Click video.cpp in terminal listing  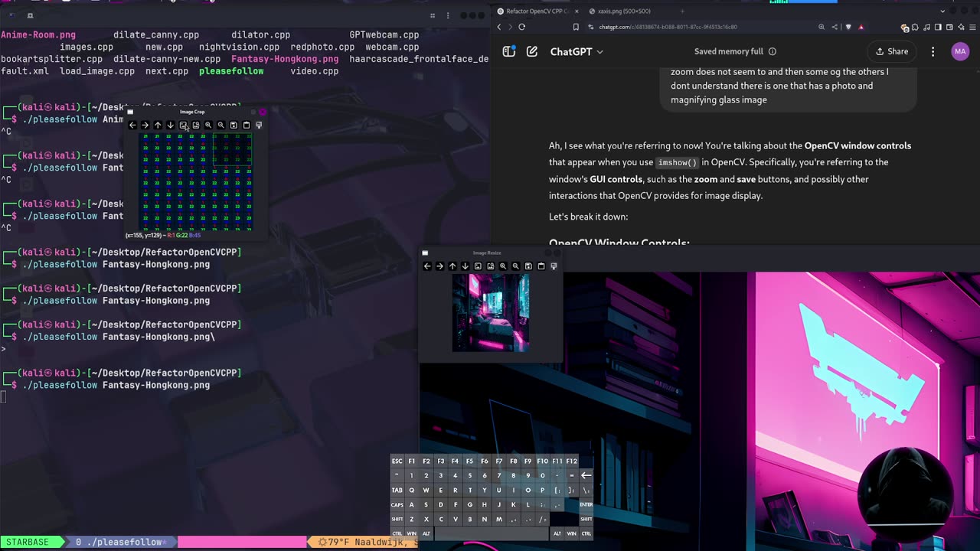point(315,71)
